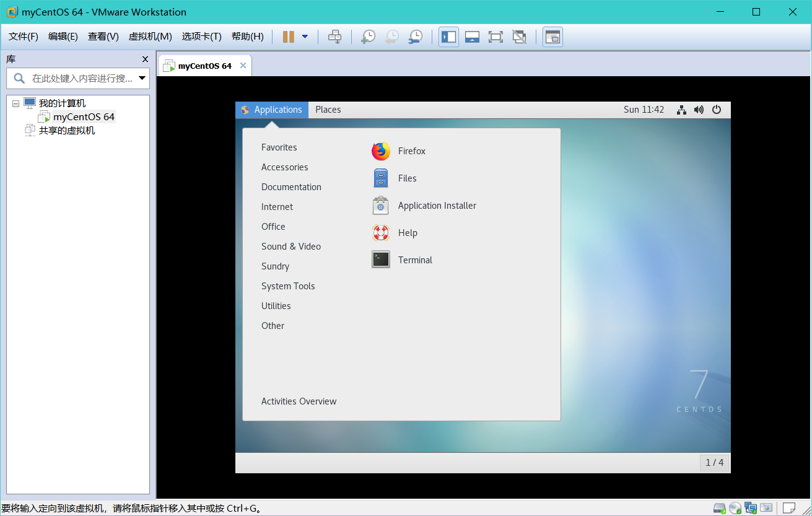
Task: Close the myCentOS 64 tab
Action: click(x=243, y=66)
